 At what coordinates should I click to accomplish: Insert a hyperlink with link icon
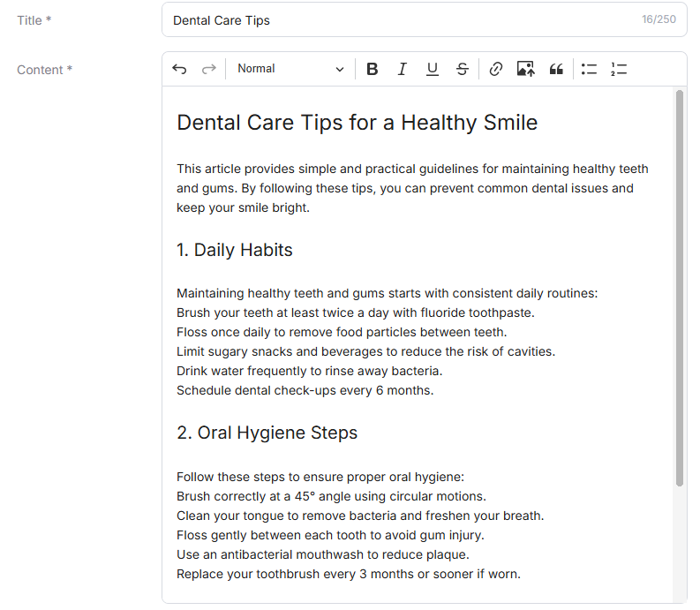point(495,69)
